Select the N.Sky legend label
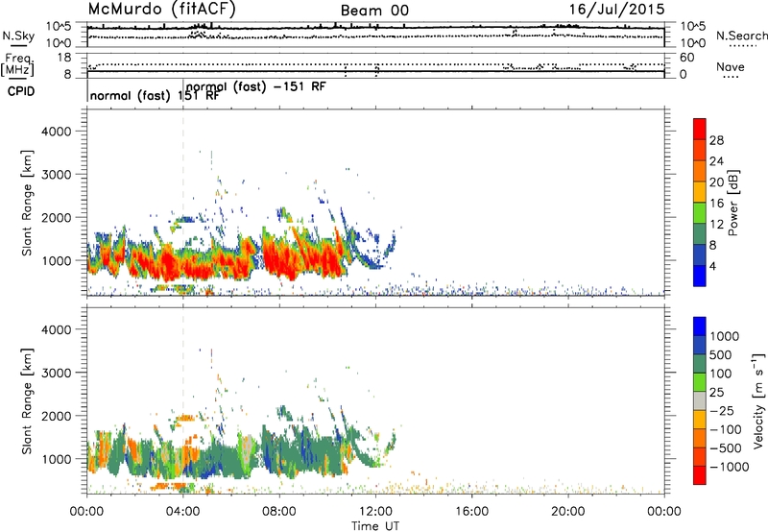 tap(18, 36)
